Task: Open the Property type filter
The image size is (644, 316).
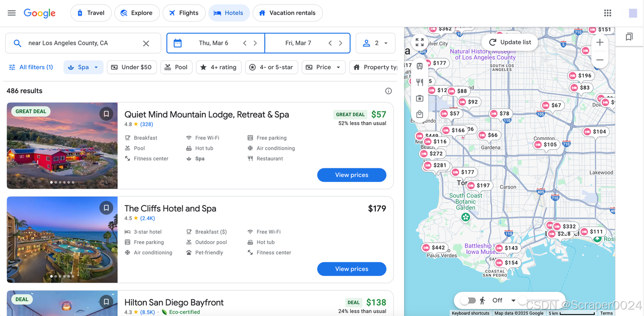Action: tap(374, 67)
